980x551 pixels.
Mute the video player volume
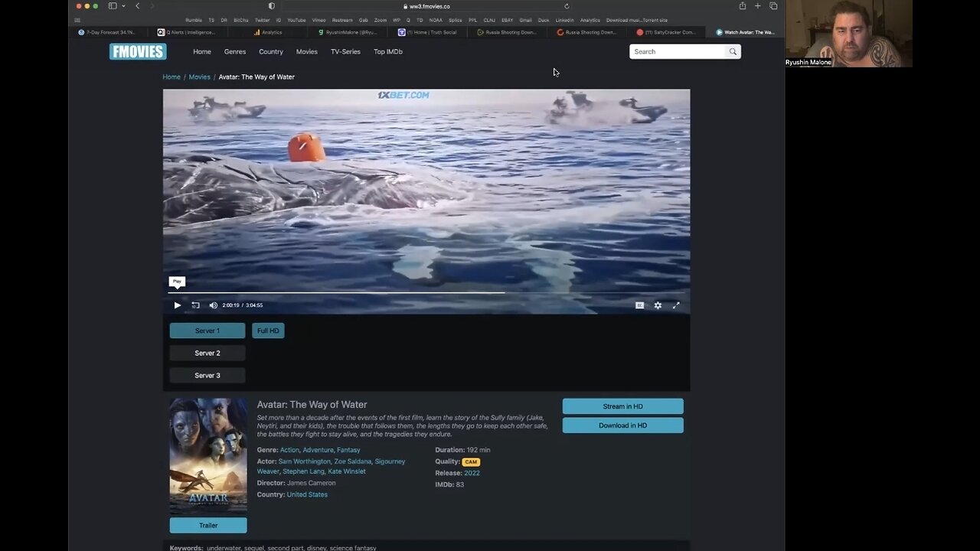pyautogui.click(x=213, y=305)
